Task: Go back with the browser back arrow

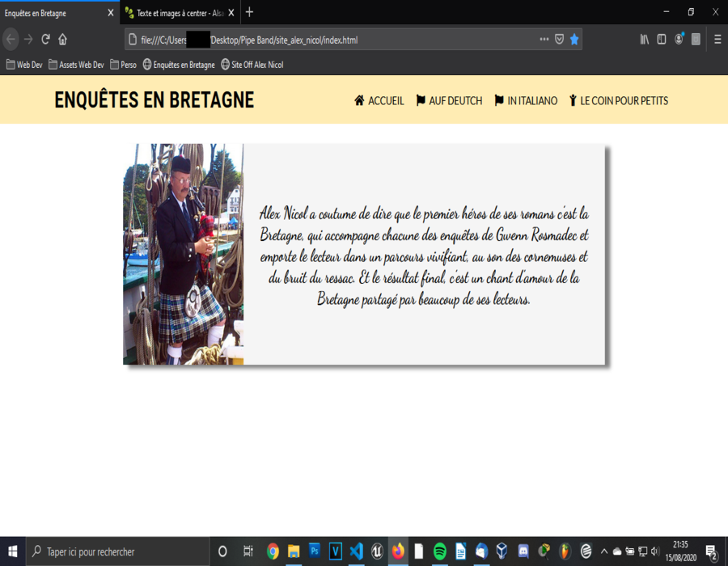Action: pyautogui.click(x=11, y=40)
